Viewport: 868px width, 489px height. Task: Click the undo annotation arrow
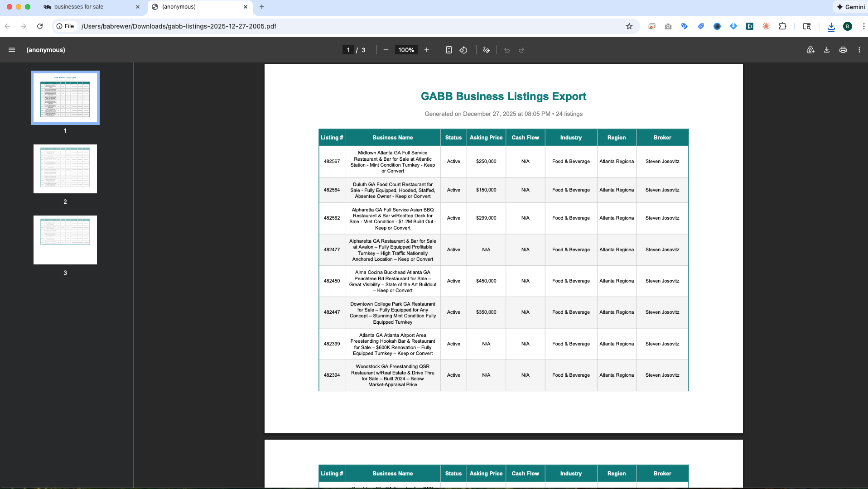pyautogui.click(x=506, y=50)
